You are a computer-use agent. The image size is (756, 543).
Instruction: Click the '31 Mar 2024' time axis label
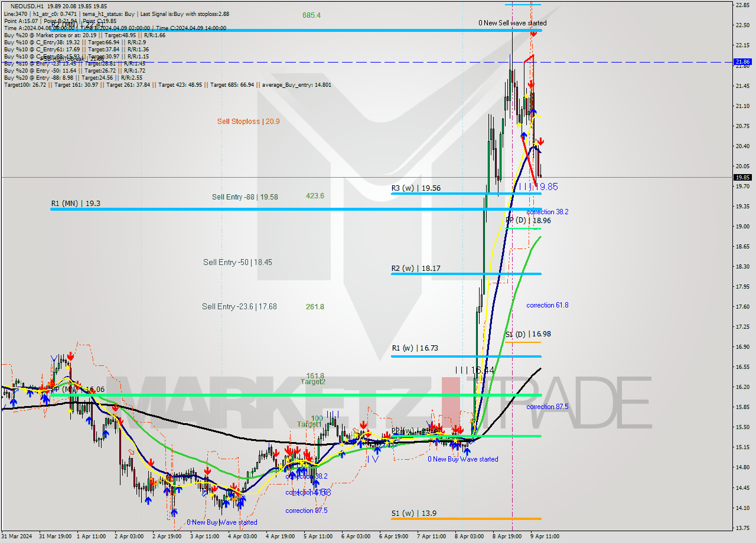click(x=17, y=537)
